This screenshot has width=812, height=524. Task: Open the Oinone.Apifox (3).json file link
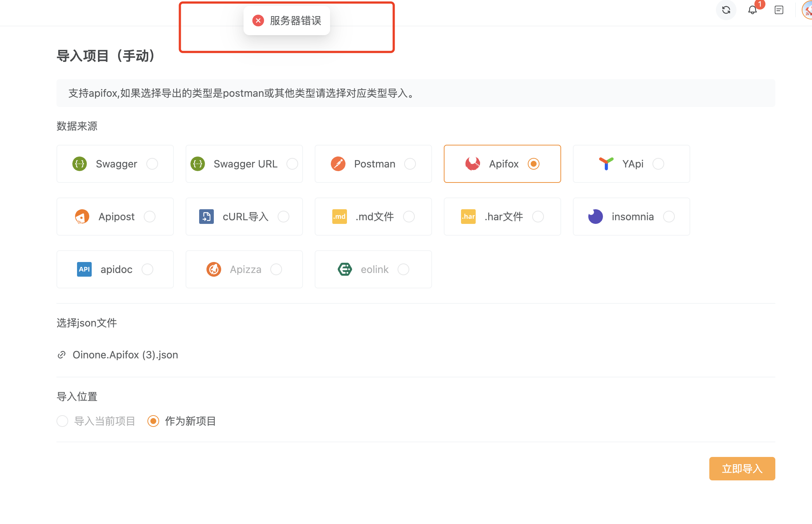125,355
